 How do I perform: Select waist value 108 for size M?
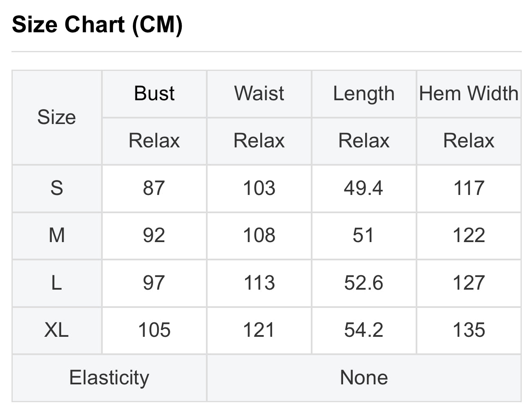[x=259, y=236]
